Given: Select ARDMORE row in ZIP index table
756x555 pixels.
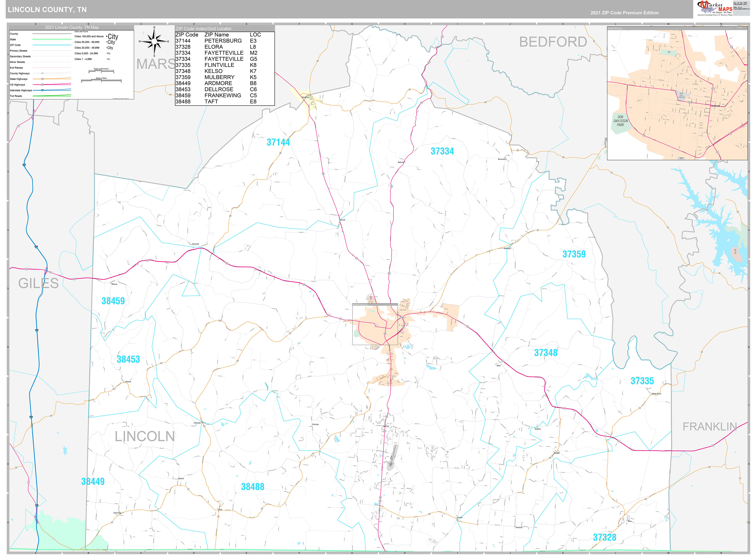Looking at the screenshot, I should point(225,83).
